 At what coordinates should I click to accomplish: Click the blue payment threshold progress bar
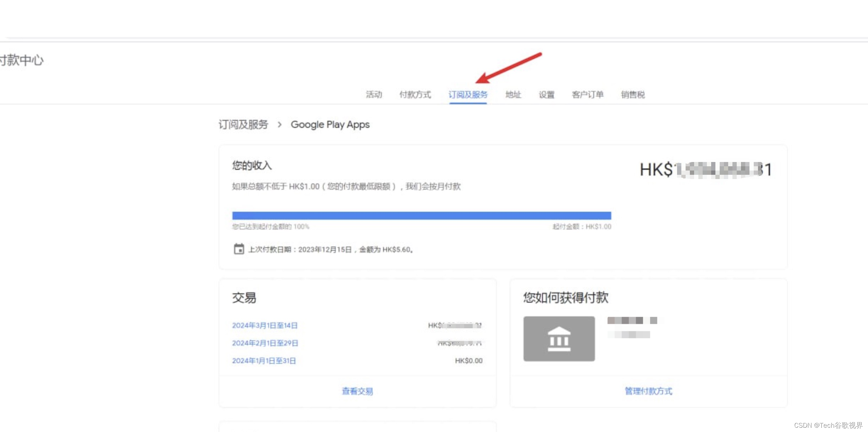[x=422, y=216]
